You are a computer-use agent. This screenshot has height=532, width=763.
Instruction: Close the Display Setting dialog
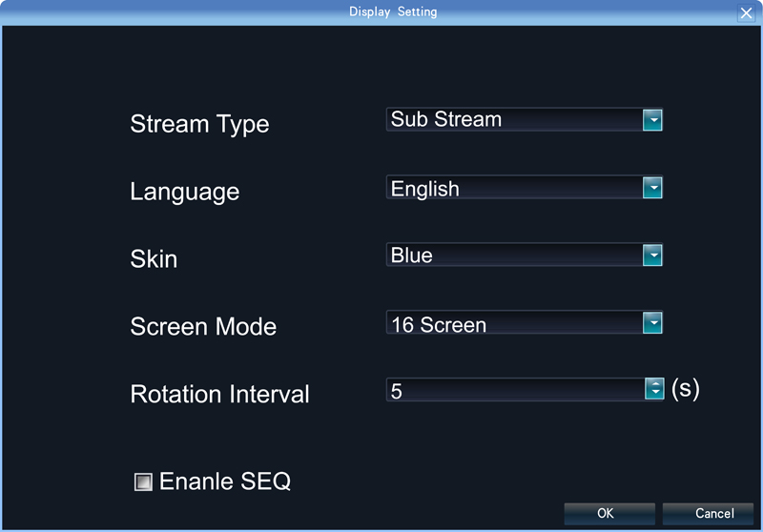(x=746, y=13)
